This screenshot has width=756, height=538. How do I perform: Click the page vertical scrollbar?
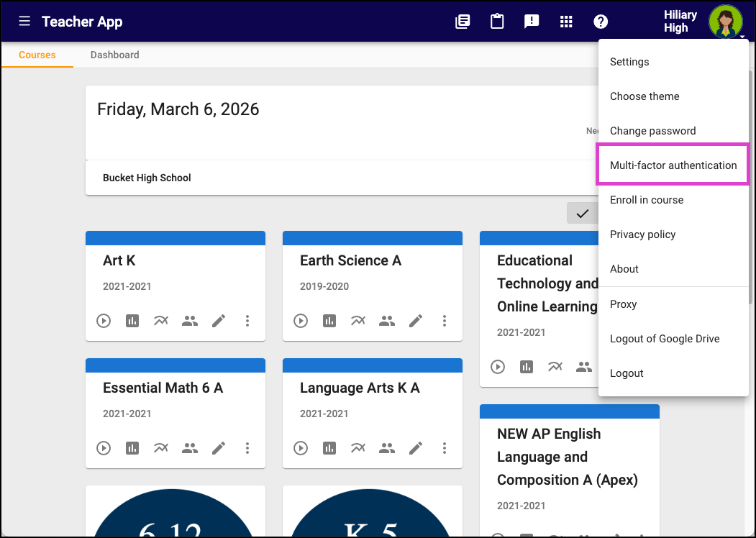click(x=750, y=187)
